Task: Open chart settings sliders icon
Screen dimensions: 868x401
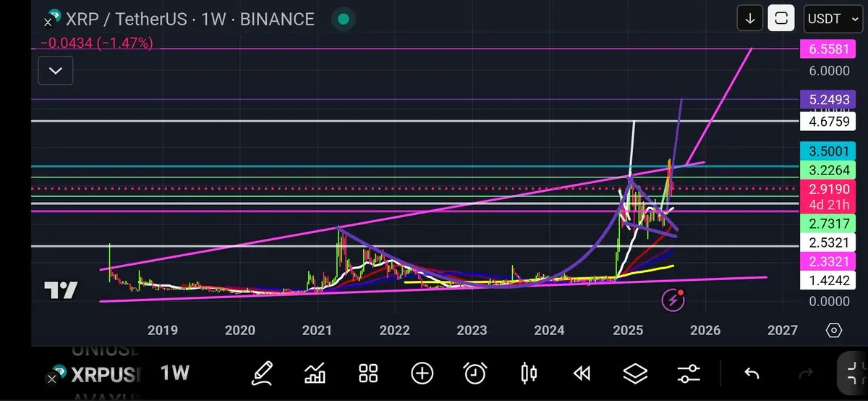Action: (x=689, y=373)
